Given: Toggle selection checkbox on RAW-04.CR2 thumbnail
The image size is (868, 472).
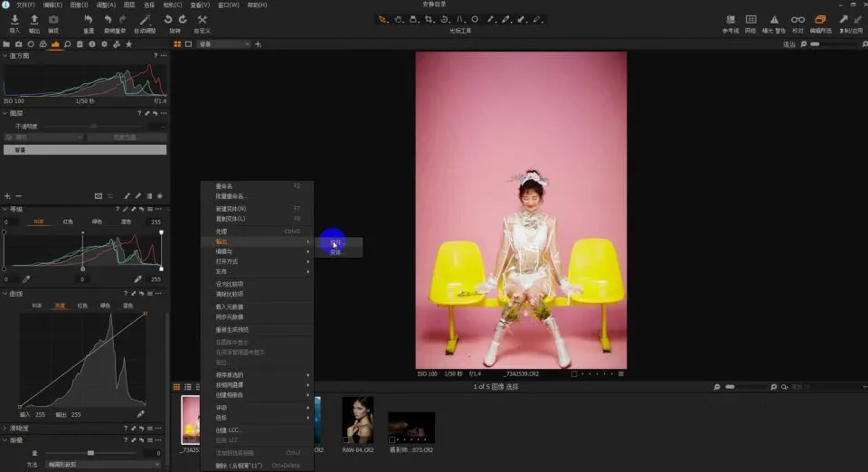Looking at the screenshot, I should coord(346,440).
